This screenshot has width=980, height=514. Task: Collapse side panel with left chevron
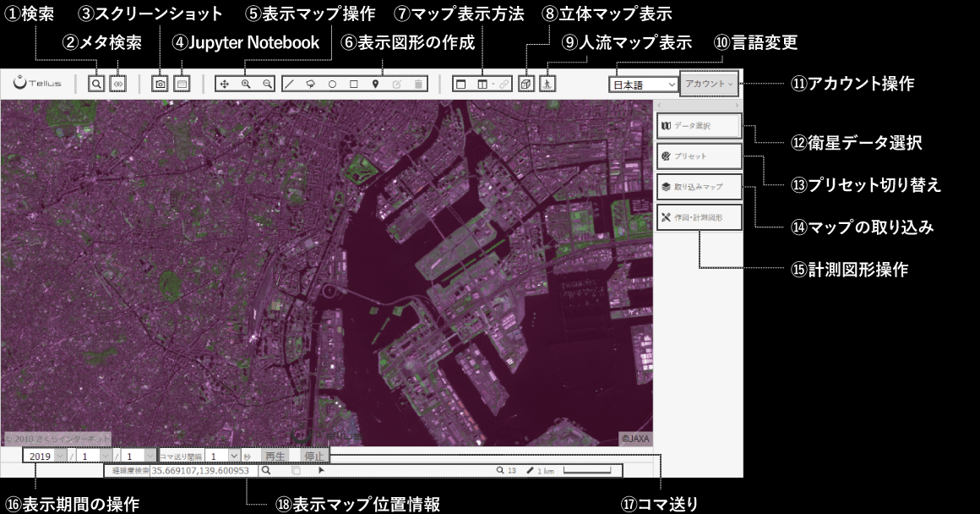pyautogui.click(x=659, y=105)
